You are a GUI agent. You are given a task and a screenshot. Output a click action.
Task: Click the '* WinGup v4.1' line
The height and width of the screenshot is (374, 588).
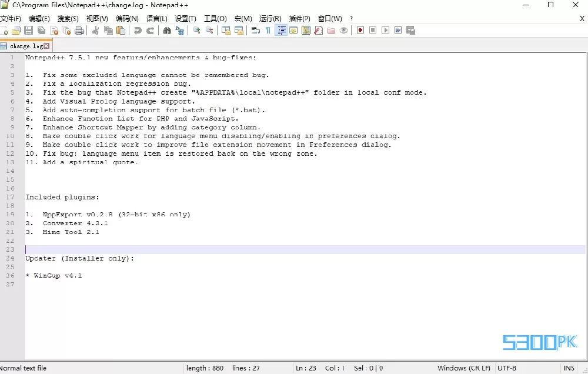click(x=54, y=275)
